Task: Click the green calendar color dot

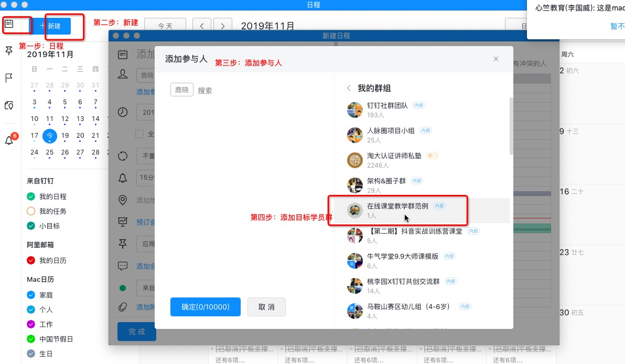Action: 123,288
